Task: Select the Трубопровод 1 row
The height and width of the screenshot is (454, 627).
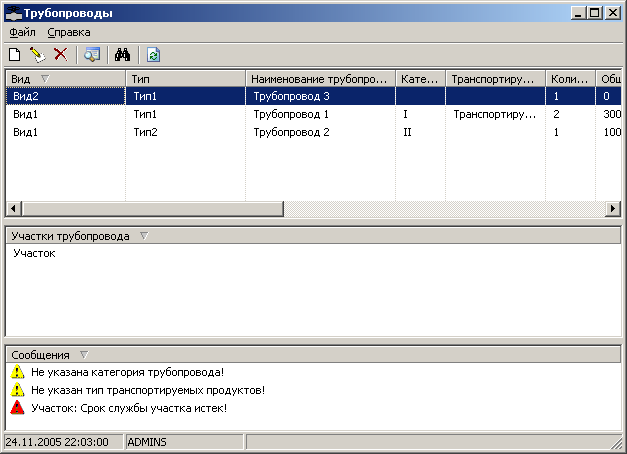Action: tap(292, 114)
